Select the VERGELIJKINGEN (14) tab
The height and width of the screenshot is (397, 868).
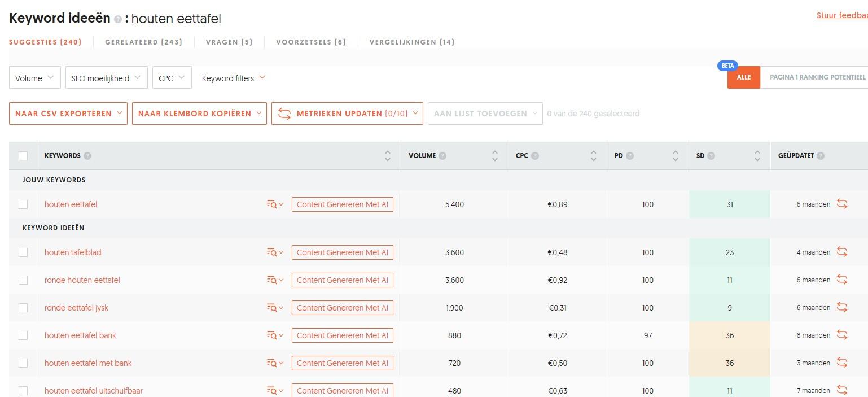tap(412, 42)
